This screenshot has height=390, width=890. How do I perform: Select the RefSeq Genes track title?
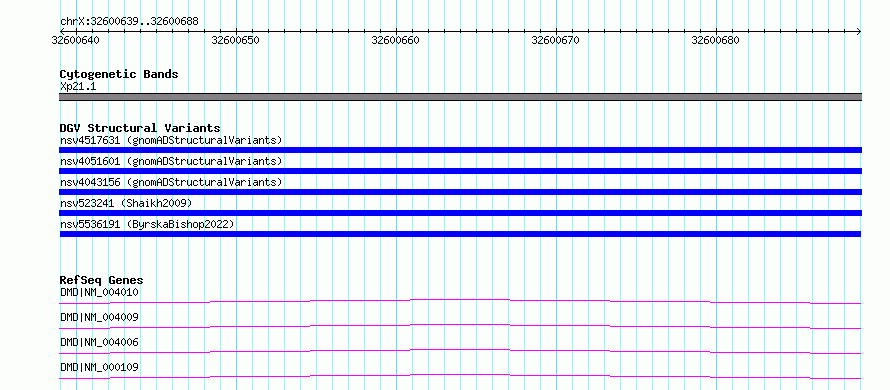click(x=102, y=280)
